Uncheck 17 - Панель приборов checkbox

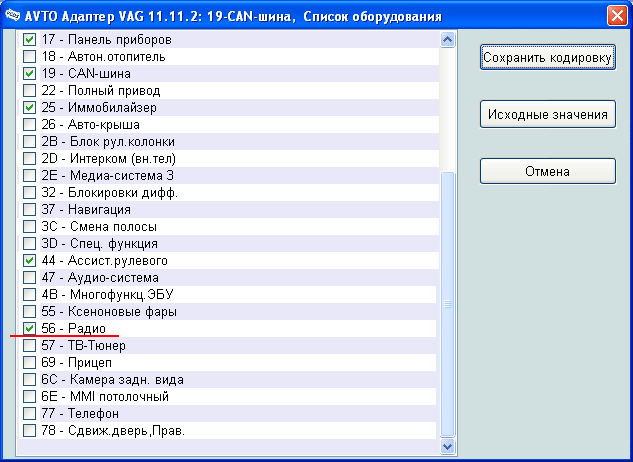pos(30,39)
